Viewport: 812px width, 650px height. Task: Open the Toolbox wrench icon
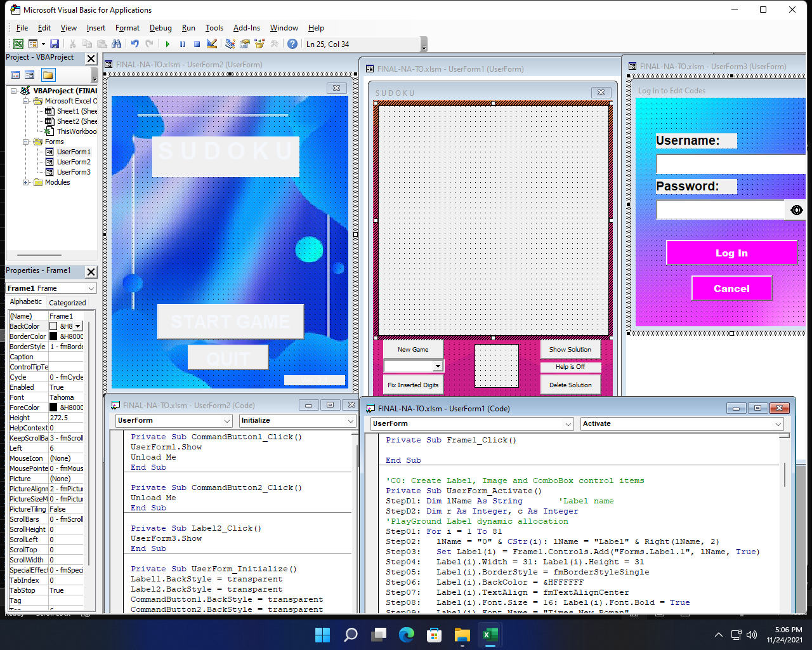[274, 44]
